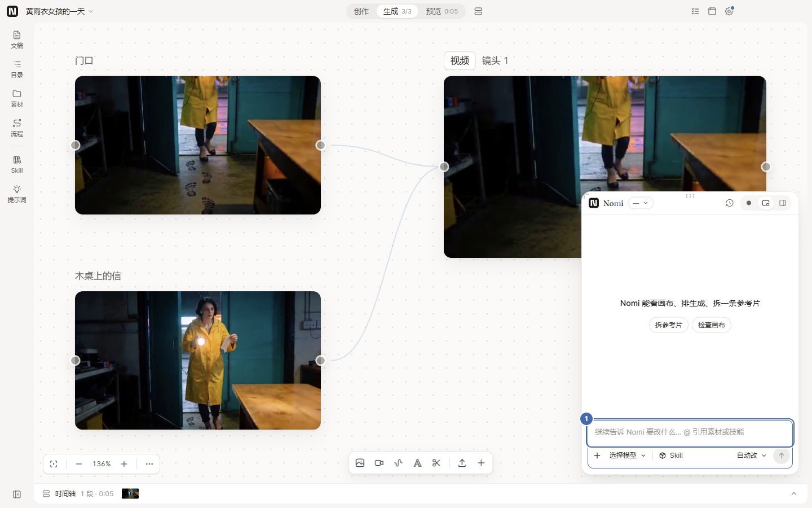Zoom out canvas with minus button
The width and height of the screenshot is (812, 508).
(x=79, y=464)
